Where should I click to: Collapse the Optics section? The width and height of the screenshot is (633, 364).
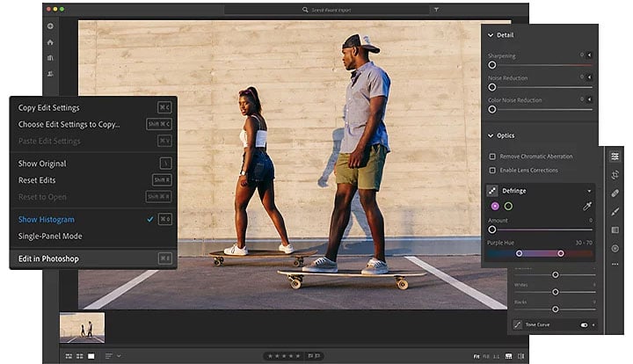pyautogui.click(x=490, y=135)
